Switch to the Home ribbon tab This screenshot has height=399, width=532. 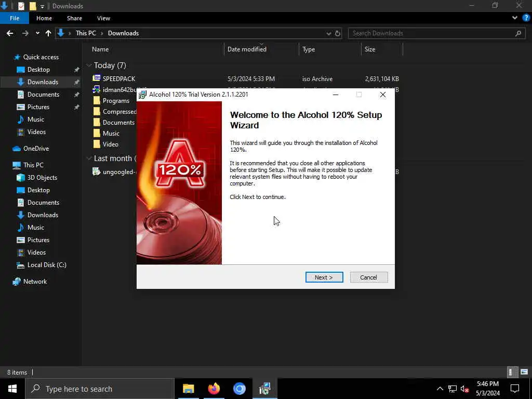(44, 18)
